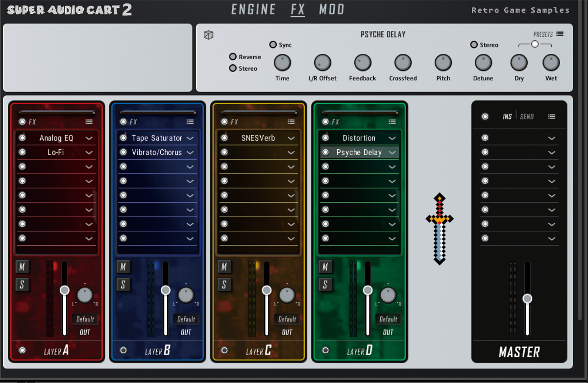This screenshot has width=588, height=383.
Task: Open Layer D FX preset list icon
Action: [x=392, y=122]
